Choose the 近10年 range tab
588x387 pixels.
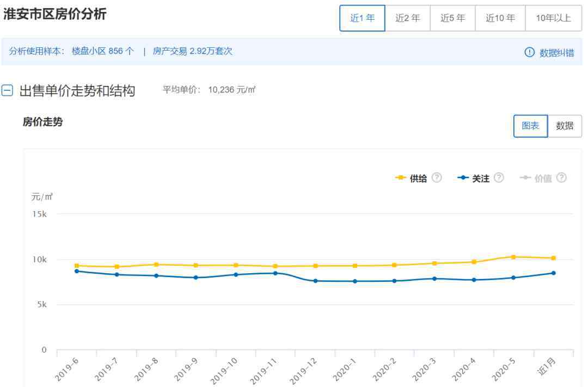point(500,18)
